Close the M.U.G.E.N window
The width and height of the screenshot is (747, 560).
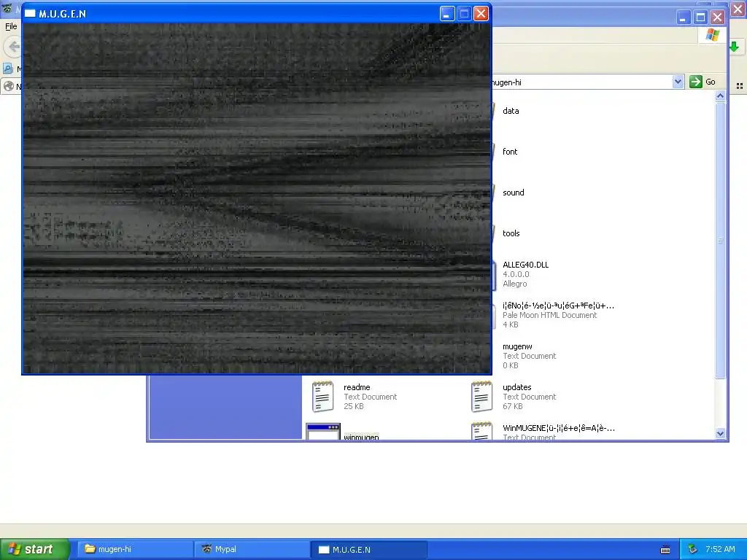481,14
